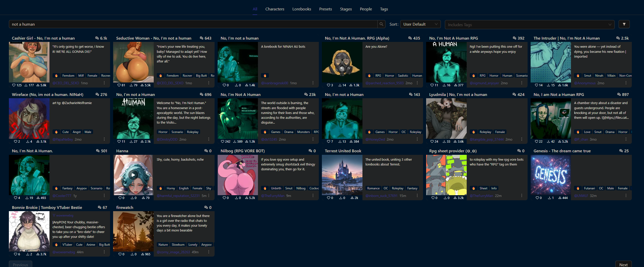The width and height of the screenshot is (644, 267).
Task: Open the filter funnel icon button
Action: [x=624, y=24]
